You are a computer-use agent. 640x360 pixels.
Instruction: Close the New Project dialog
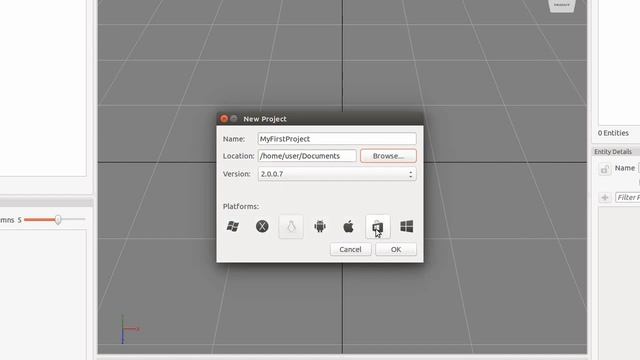click(224, 119)
